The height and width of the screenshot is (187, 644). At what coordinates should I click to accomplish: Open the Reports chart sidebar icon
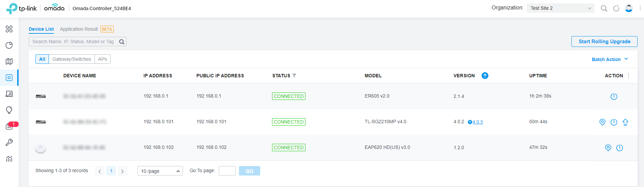[x=9, y=159]
